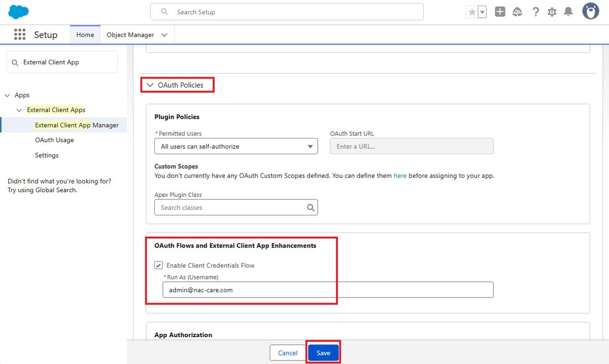Collapse the Apps tree node
This screenshot has height=364, width=609.
tap(7, 95)
